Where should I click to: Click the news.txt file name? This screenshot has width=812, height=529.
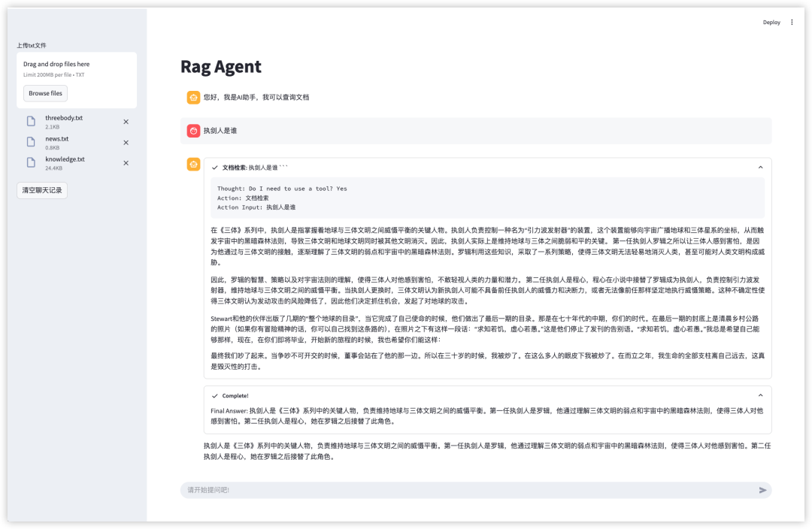[56, 139]
